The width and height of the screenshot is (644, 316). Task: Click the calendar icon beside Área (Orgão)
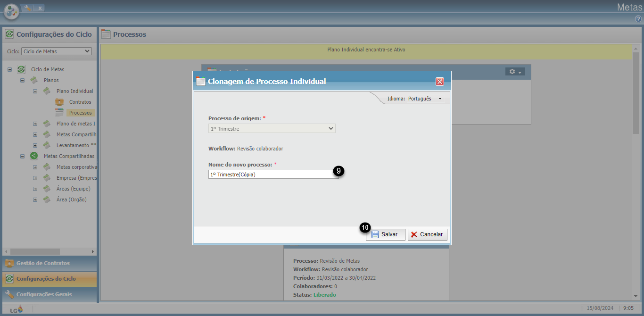47,200
